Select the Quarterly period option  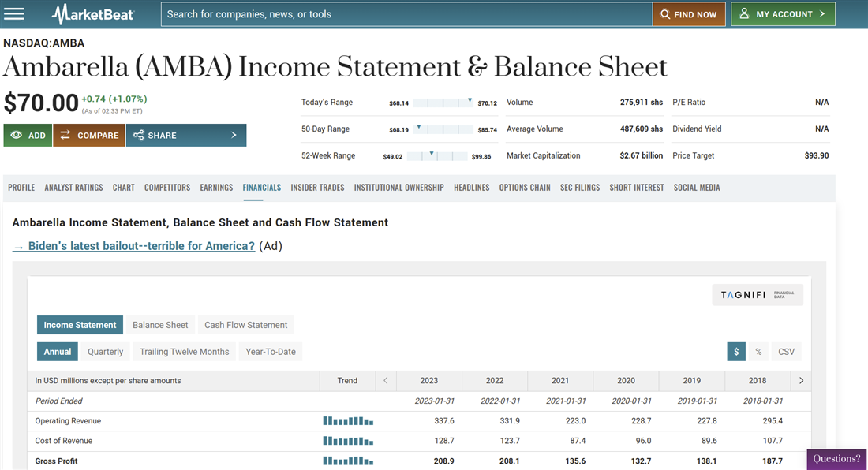point(106,352)
